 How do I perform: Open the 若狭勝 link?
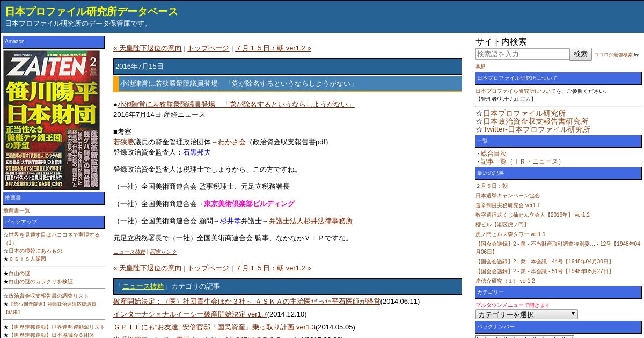(x=123, y=142)
